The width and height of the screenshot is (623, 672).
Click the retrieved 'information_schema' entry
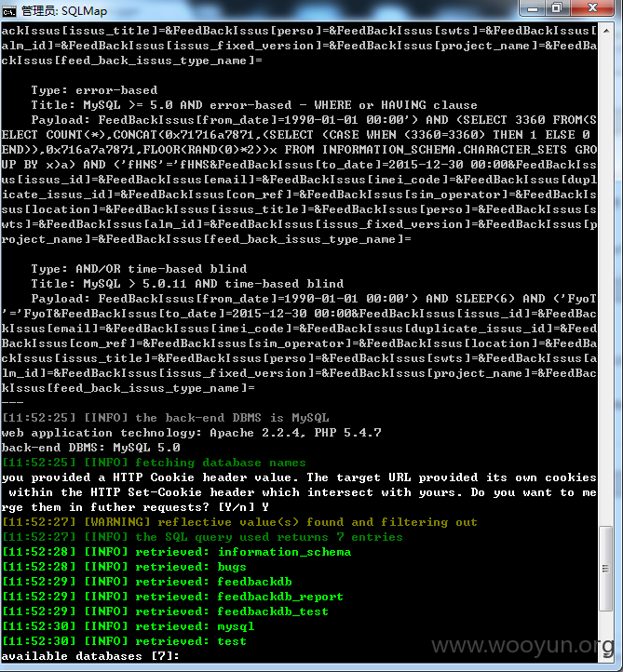click(x=177, y=552)
